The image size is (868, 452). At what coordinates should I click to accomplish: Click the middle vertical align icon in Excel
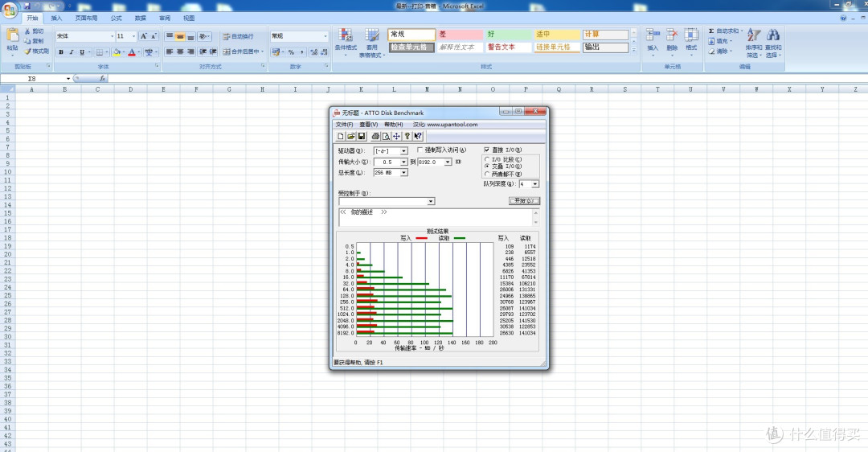click(x=180, y=36)
